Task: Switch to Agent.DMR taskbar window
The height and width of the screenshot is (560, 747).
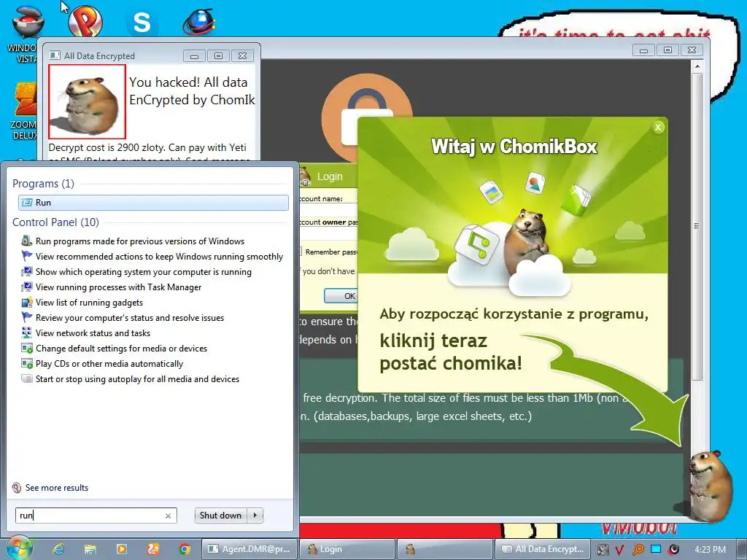Action: (249, 549)
